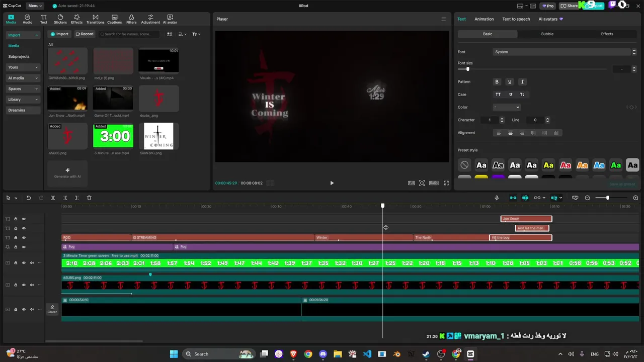Open the player hamburger menu

point(443,19)
